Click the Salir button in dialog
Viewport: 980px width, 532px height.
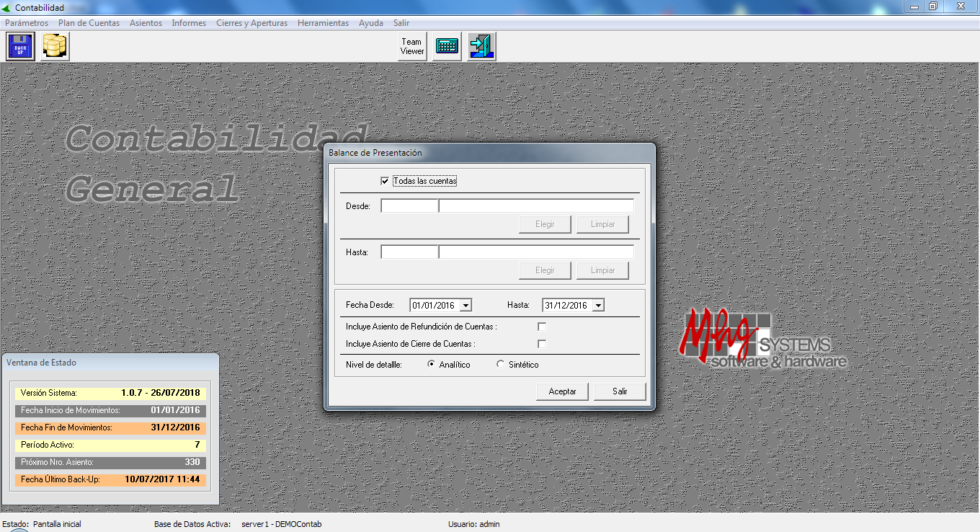pos(620,391)
